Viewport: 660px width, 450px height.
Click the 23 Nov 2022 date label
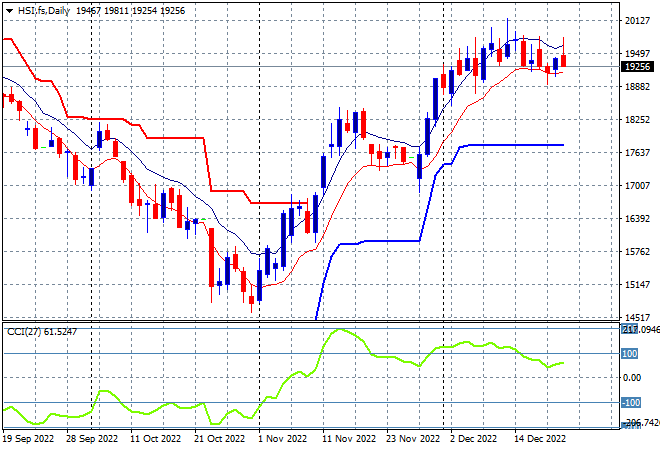point(413,439)
